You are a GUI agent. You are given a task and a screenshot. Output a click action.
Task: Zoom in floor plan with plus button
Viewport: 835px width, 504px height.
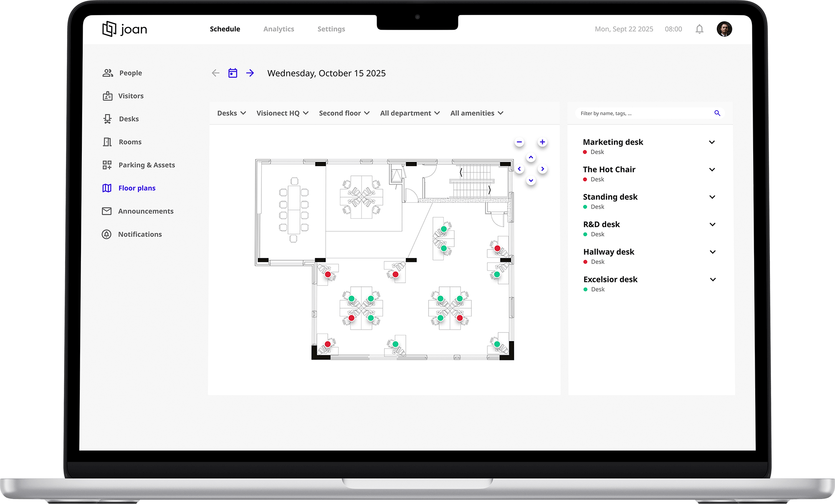click(542, 142)
